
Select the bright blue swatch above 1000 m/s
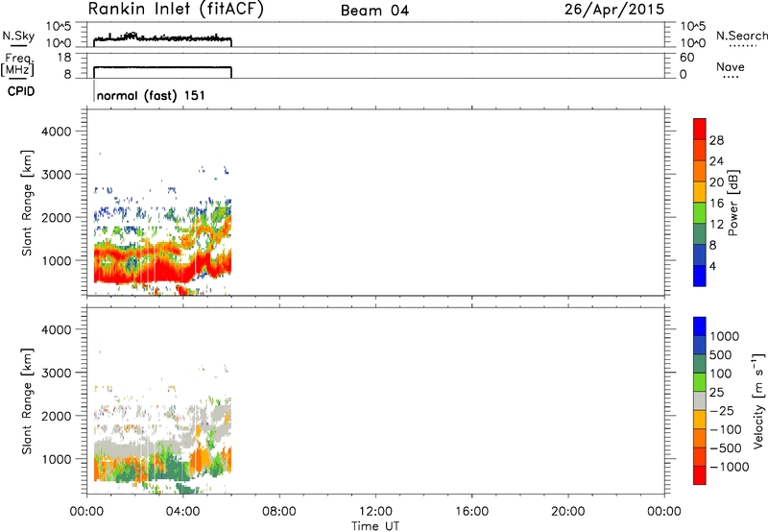(700, 326)
